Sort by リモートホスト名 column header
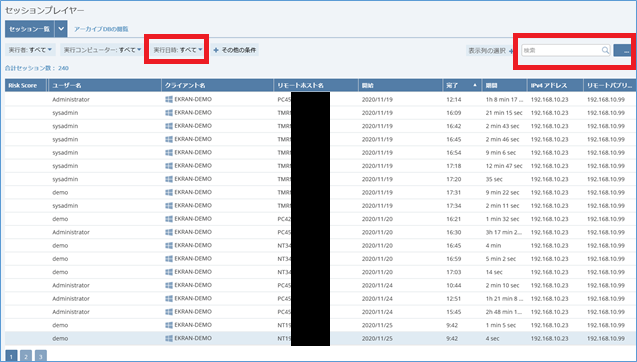Image resolution: width=637 pixels, height=362 pixels. click(x=316, y=86)
